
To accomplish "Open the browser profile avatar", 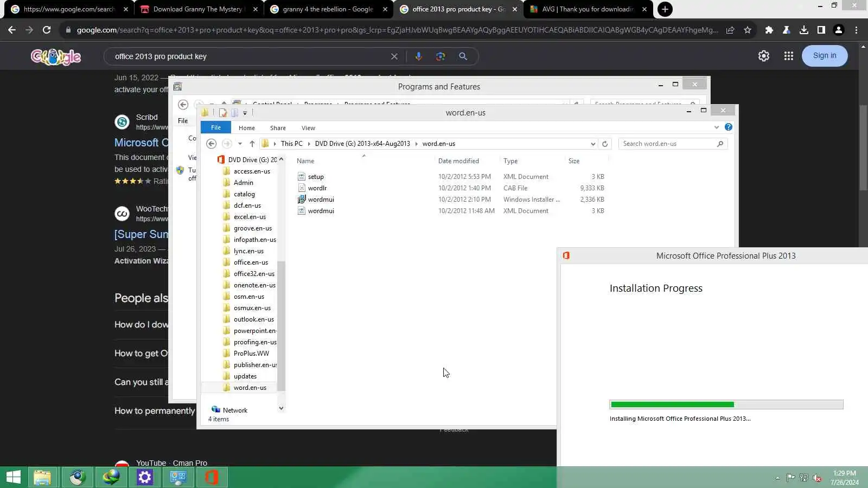I will 839,30.
